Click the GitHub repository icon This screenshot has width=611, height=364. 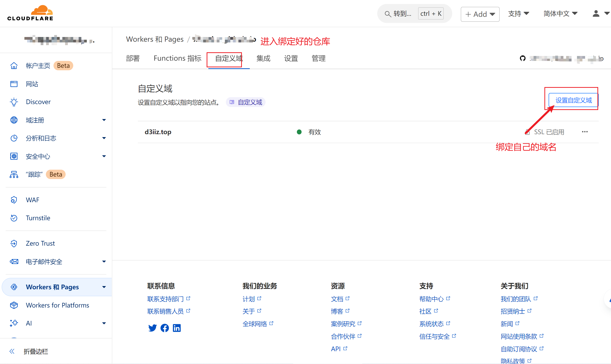pos(522,58)
